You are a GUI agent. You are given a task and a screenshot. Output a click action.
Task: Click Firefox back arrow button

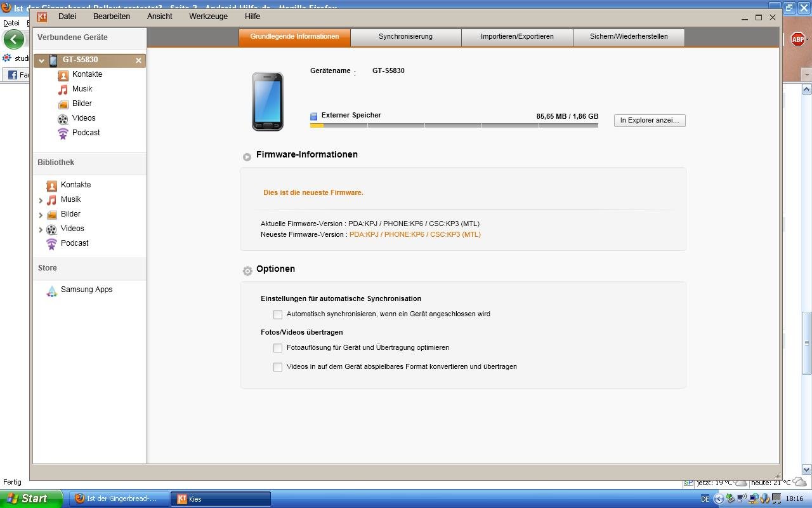point(14,39)
